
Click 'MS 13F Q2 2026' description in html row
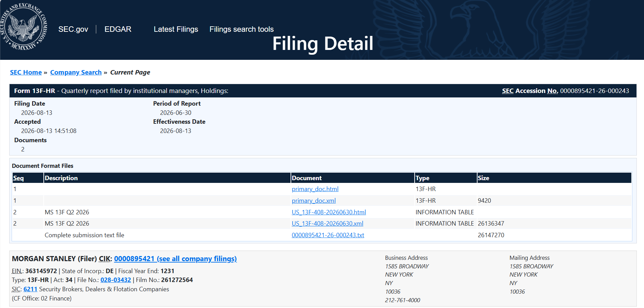coord(67,212)
